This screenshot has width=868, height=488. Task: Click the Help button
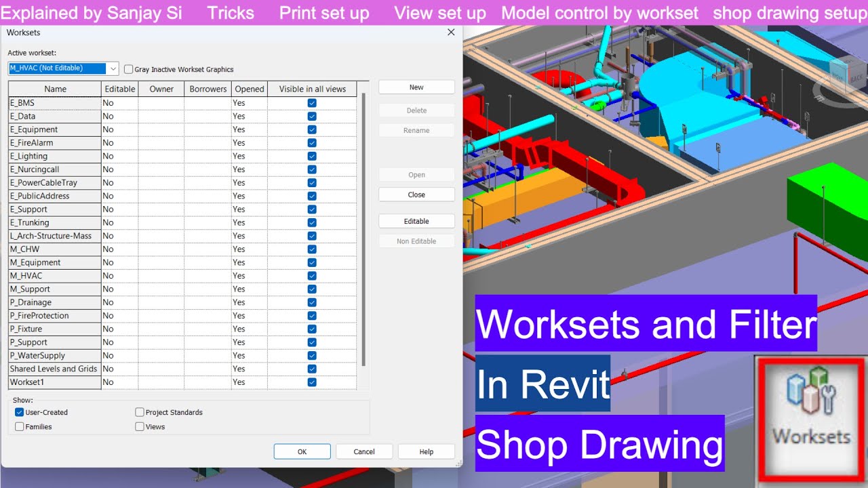(x=427, y=451)
